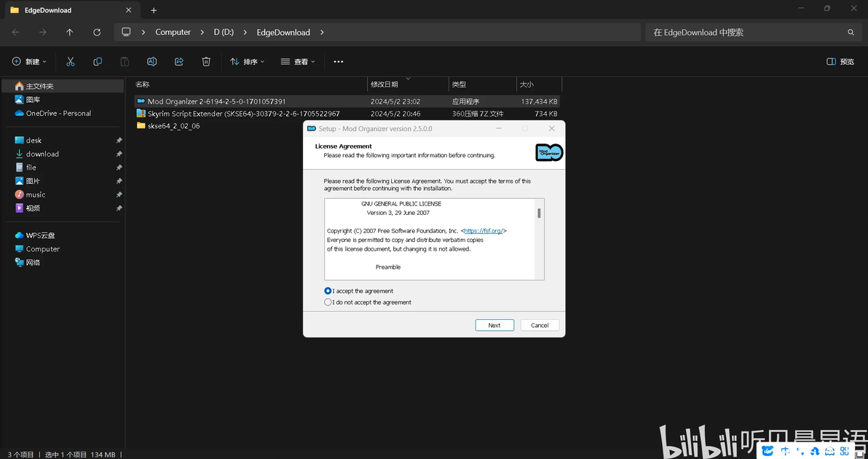Go up one folder level
The height and width of the screenshot is (459, 868).
70,32
